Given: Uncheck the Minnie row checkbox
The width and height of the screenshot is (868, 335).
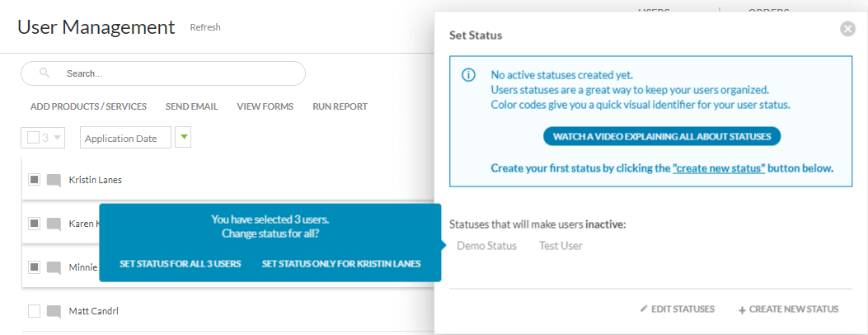Looking at the screenshot, I should [x=35, y=267].
